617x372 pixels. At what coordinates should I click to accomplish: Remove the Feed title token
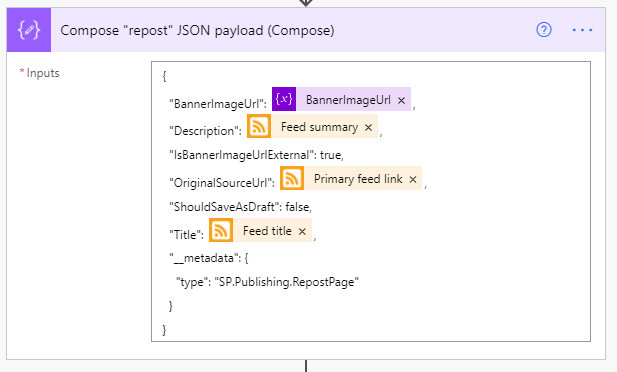[x=302, y=231]
